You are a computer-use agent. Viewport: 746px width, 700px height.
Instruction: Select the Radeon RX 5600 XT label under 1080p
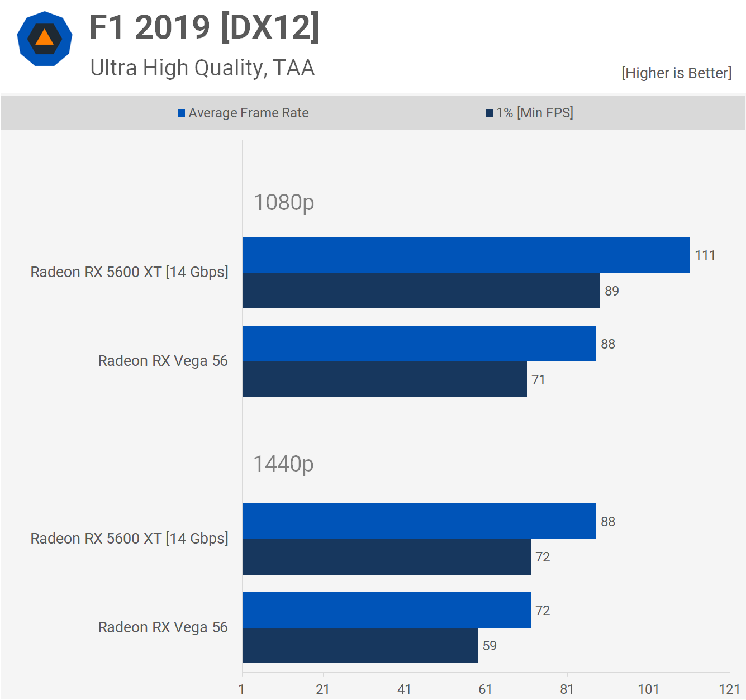(129, 272)
